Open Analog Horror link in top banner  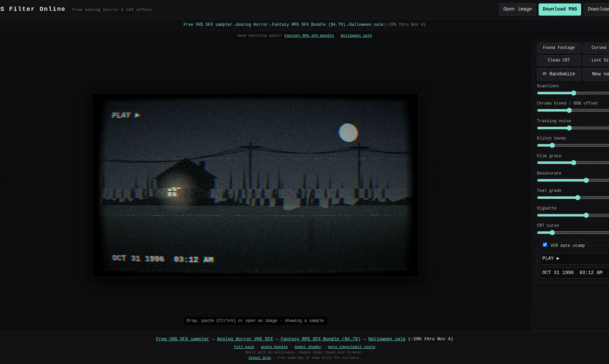click(252, 24)
